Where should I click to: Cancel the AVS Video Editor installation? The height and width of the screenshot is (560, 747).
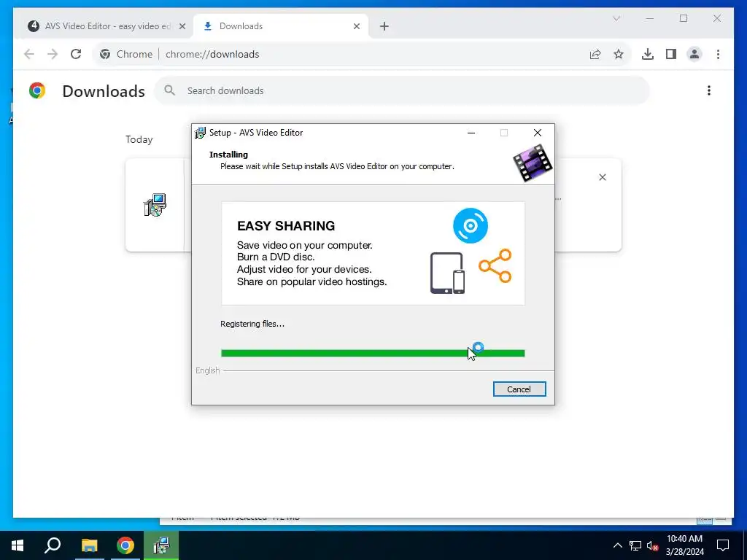519,389
